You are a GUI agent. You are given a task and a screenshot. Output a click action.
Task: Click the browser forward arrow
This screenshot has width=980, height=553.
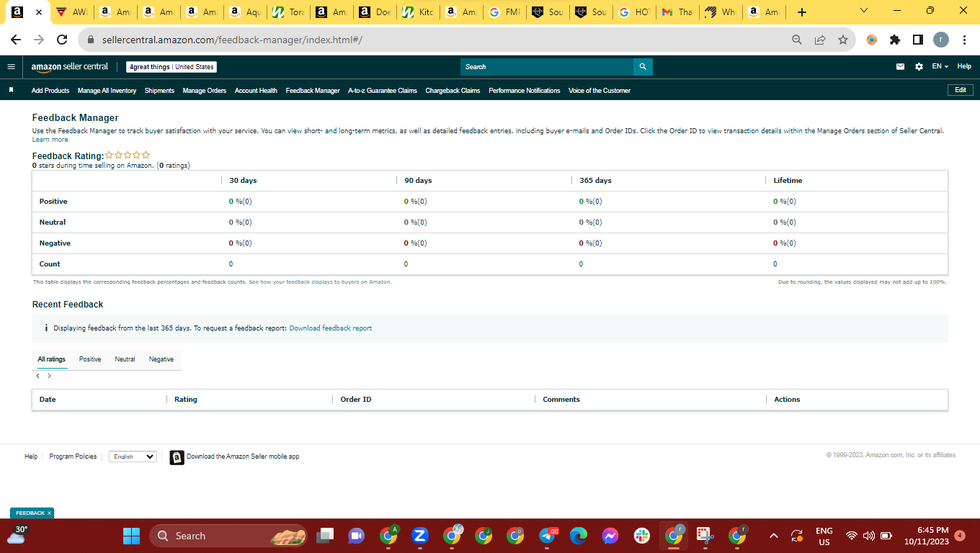click(x=39, y=40)
